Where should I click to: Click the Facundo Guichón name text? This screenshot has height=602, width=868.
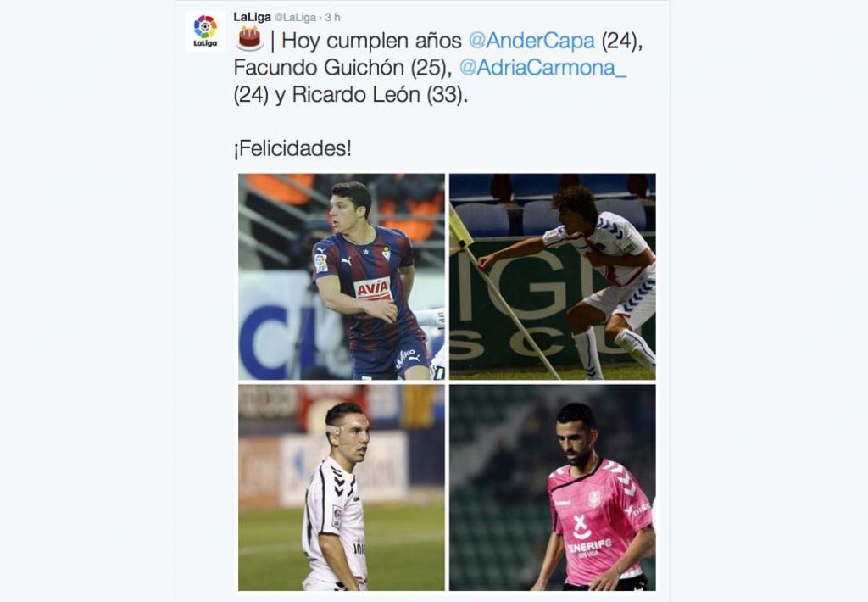[x=319, y=68]
